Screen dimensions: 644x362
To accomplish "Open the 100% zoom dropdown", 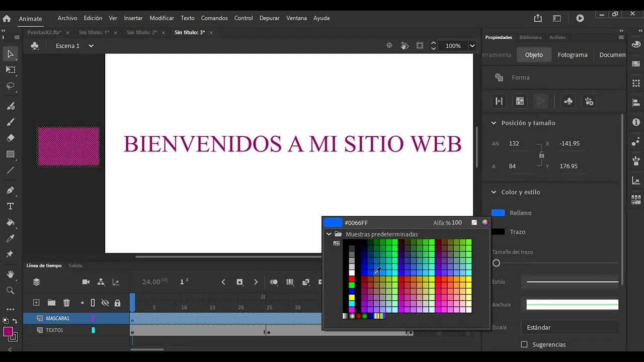I will pos(472,46).
